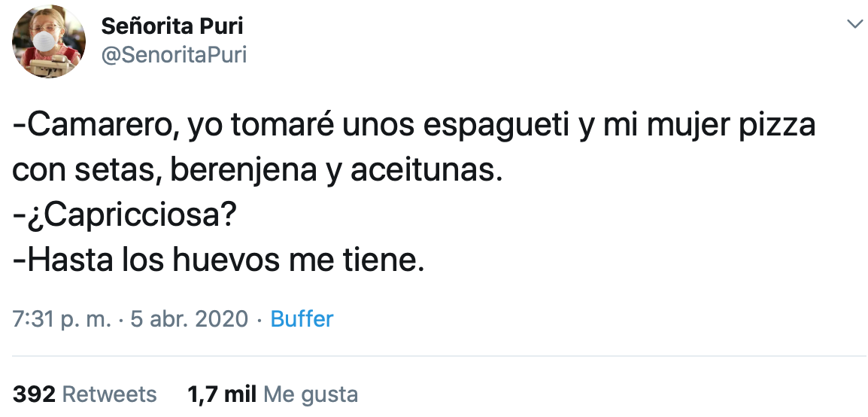Click the word "aceitunas" in the tweet

coord(423,172)
